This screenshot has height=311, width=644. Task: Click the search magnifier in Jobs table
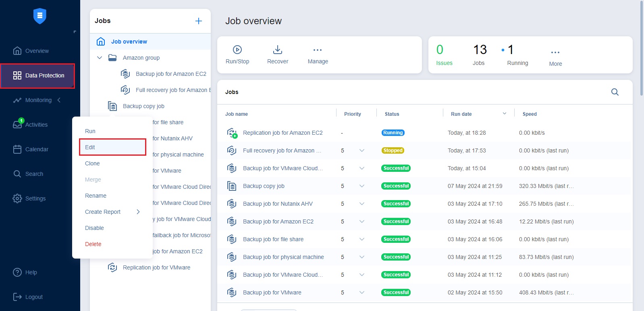pyautogui.click(x=615, y=92)
